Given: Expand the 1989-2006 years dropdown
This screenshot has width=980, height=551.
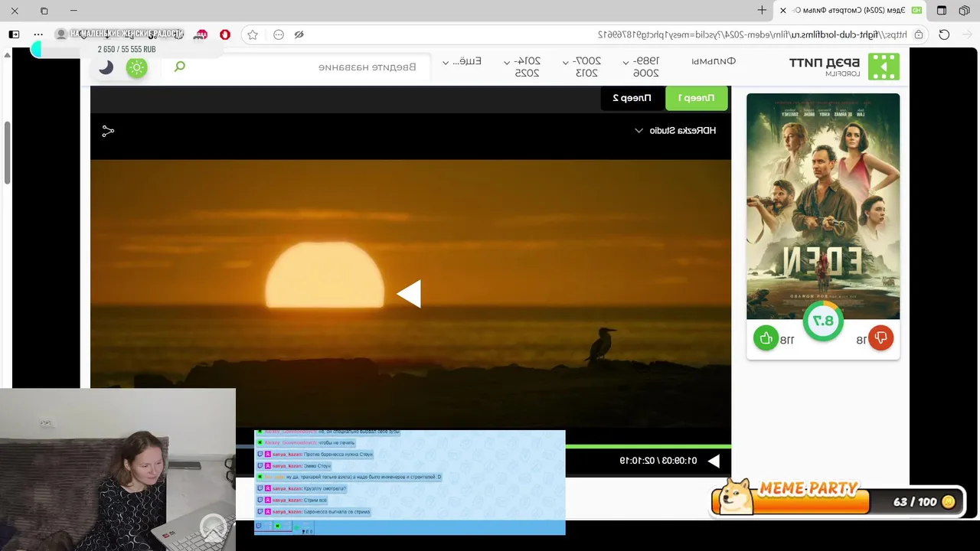Looking at the screenshot, I should (641, 67).
